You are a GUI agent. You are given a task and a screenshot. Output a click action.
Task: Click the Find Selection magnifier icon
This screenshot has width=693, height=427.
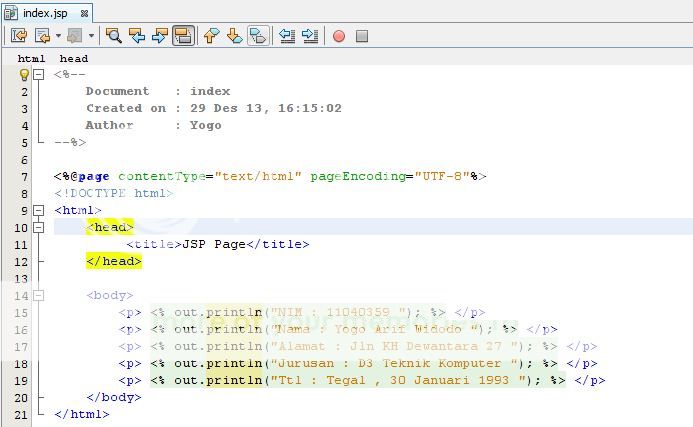click(x=113, y=36)
